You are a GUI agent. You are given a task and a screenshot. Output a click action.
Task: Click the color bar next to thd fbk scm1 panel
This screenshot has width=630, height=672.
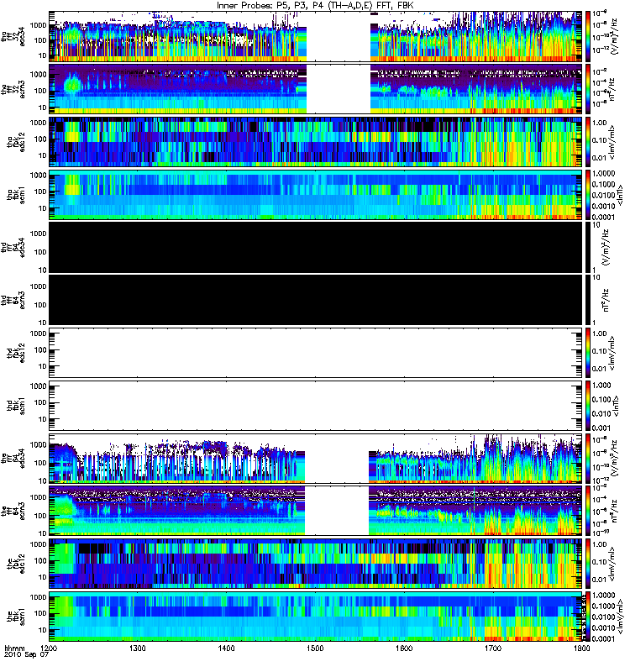pos(589,406)
